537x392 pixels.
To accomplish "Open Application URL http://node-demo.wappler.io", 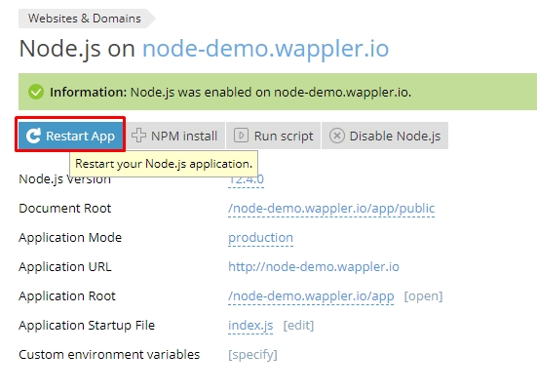I will [314, 266].
